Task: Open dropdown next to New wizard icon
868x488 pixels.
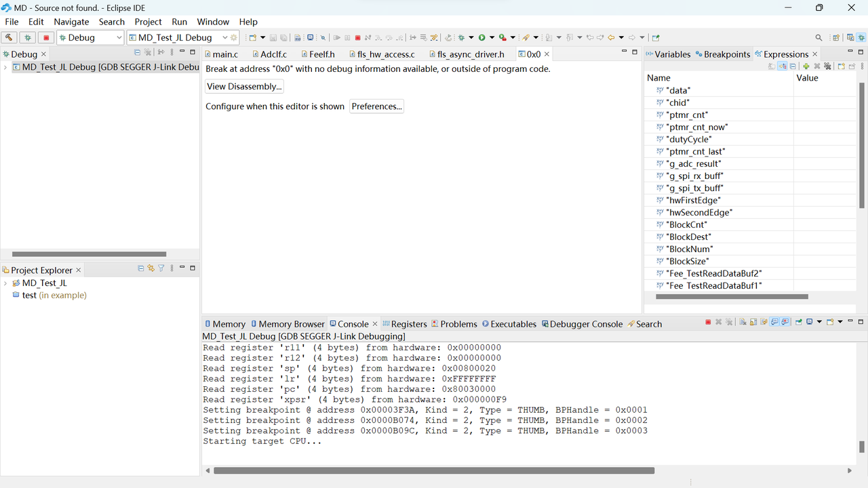Action: tap(263, 37)
